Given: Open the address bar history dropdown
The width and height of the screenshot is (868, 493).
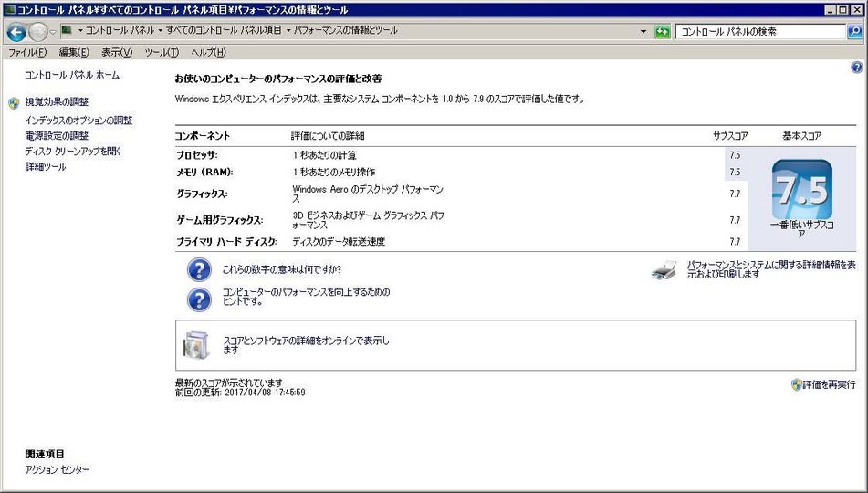Looking at the screenshot, I should (x=643, y=32).
